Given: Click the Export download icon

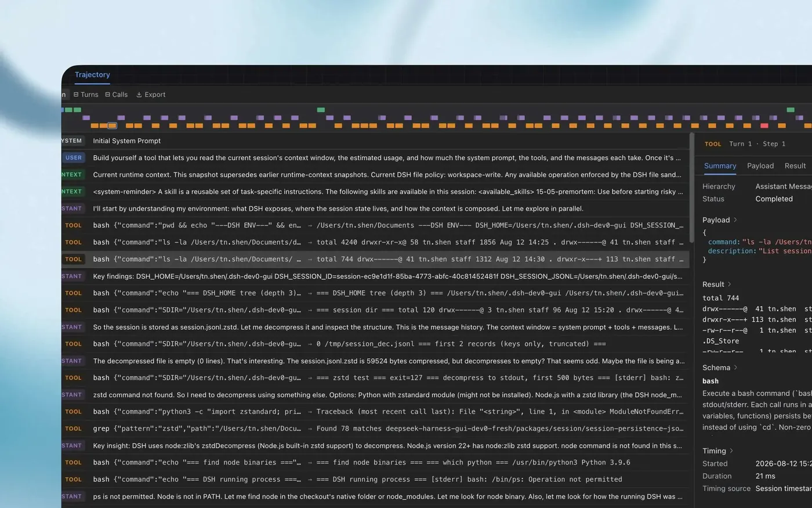Looking at the screenshot, I should 139,95.
